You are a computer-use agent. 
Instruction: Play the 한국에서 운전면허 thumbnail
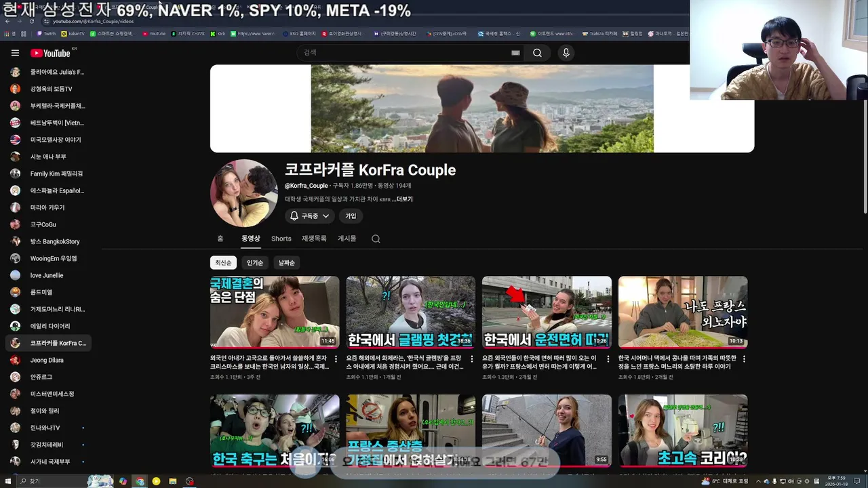pos(547,312)
